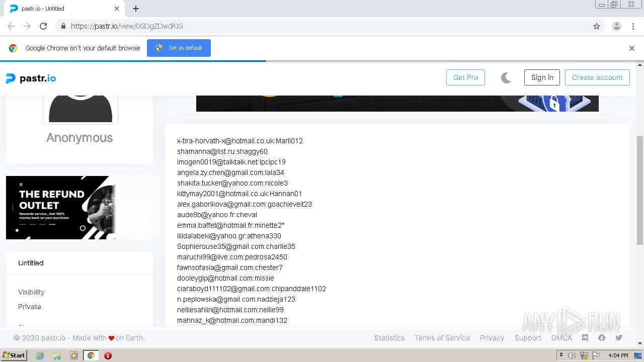This screenshot has height=362, width=644.
Task: Open File Explorer from taskbar
Action: [x=57, y=355]
